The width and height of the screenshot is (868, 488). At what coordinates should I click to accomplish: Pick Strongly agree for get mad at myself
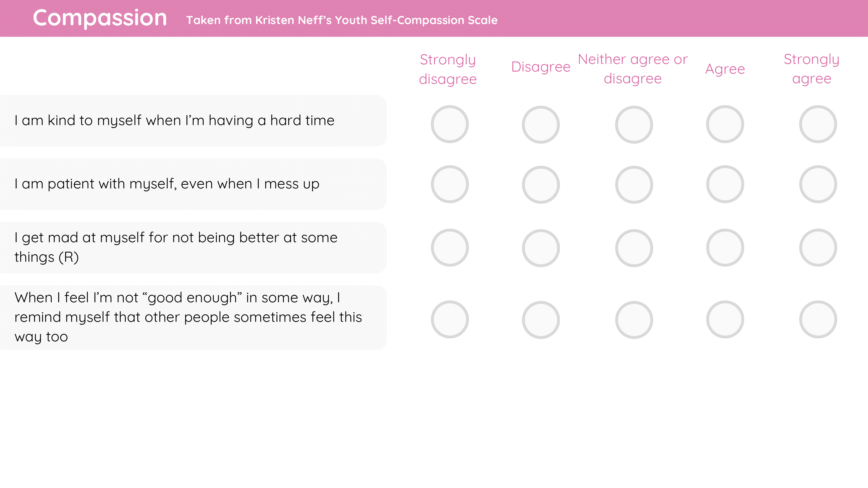pyautogui.click(x=818, y=247)
